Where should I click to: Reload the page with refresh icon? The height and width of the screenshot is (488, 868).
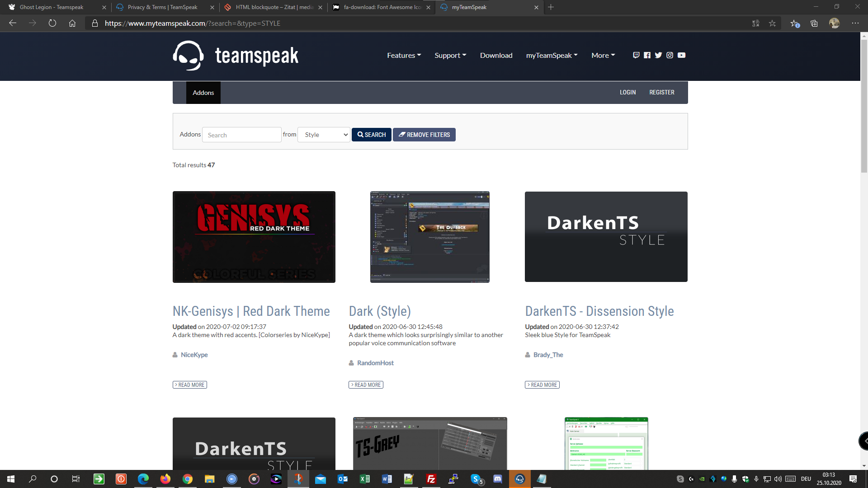(x=52, y=23)
